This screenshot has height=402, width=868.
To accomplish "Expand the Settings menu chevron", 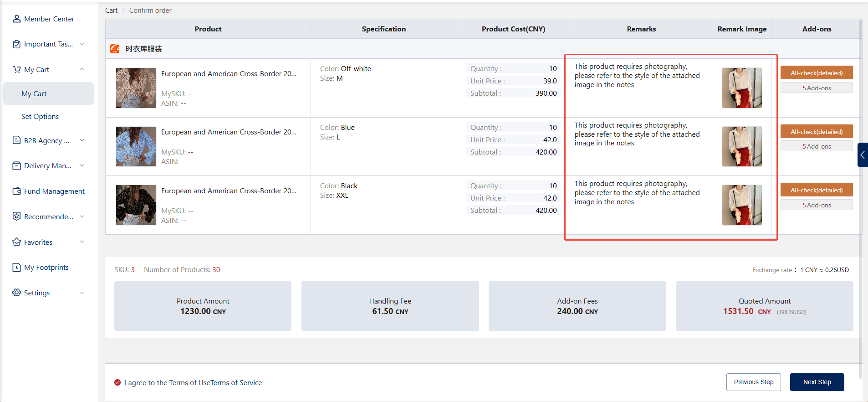I will [x=82, y=293].
